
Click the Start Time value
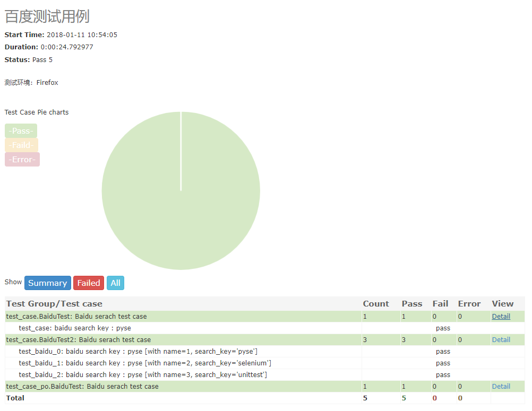(x=82, y=35)
